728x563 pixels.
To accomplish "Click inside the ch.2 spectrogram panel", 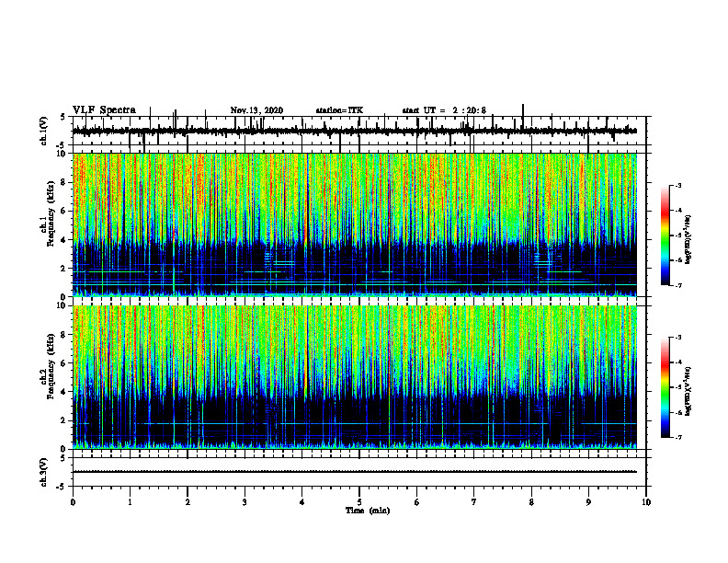I will coord(354,377).
